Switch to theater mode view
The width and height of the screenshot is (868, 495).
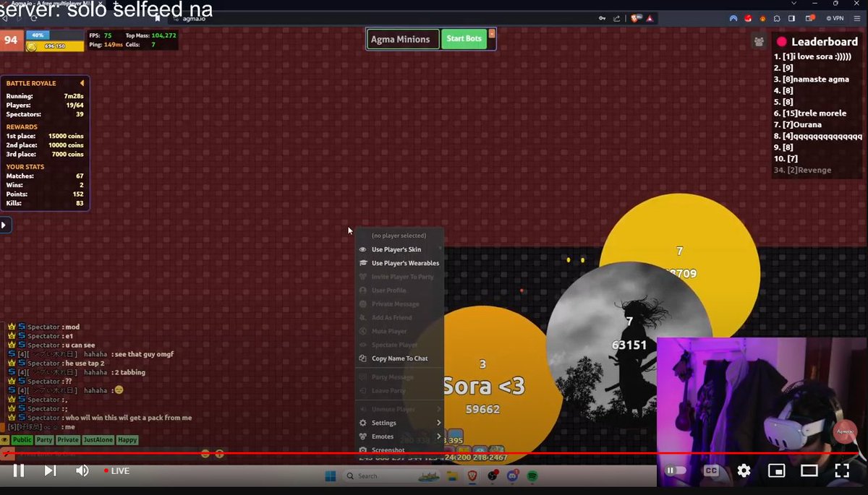[x=809, y=470]
